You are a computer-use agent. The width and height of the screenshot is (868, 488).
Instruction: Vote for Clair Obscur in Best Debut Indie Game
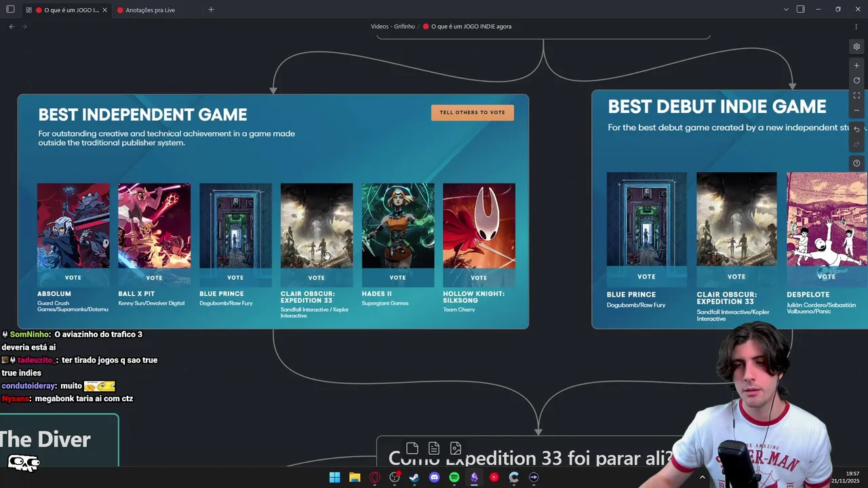(736, 277)
